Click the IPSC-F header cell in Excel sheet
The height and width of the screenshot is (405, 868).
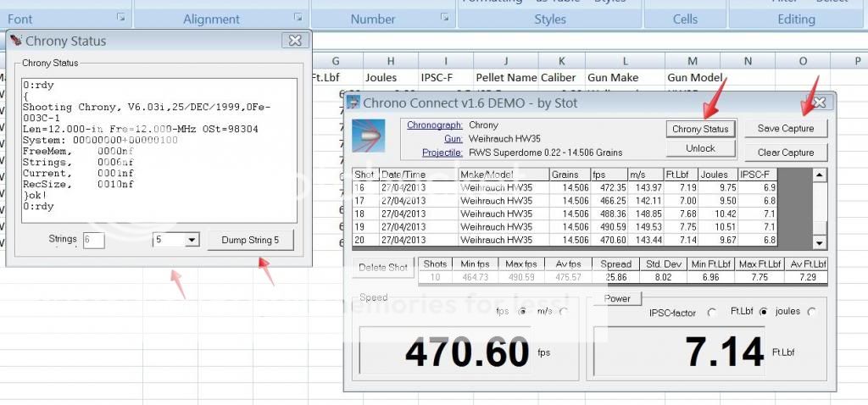(x=446, y=77)
